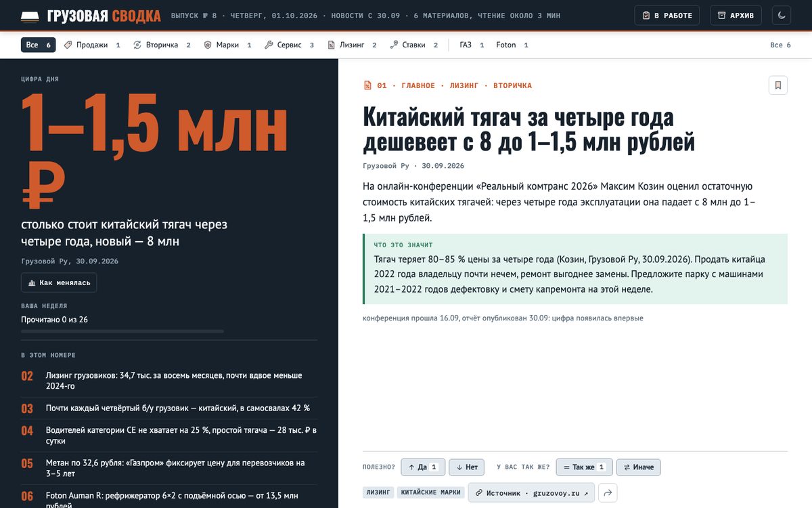Click the reading progress bar «Прочитано 0 из 26»
This screenshot has height=508, width=812.
pos(122,331)
